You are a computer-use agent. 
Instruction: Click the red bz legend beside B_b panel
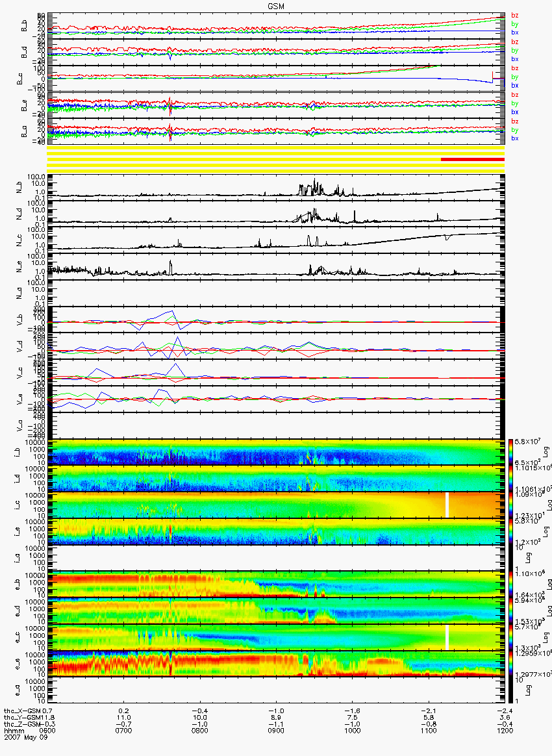click(515, 16)
